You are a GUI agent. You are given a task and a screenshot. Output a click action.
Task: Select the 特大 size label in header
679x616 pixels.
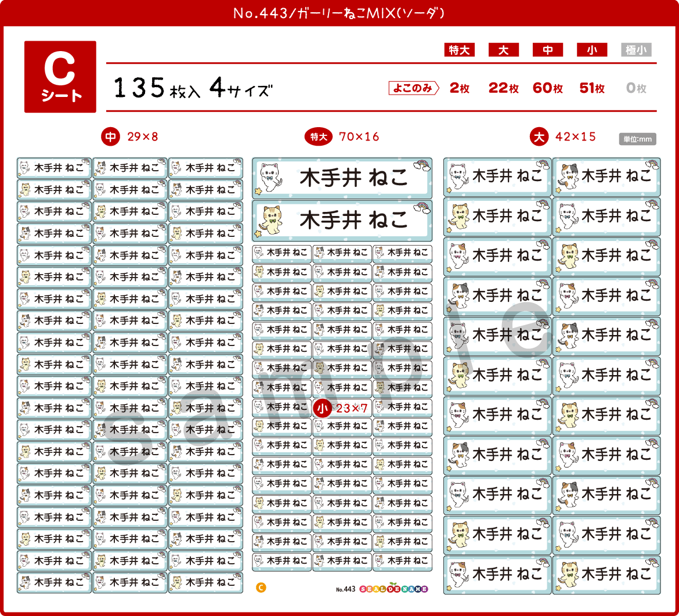tap(459, 50)
